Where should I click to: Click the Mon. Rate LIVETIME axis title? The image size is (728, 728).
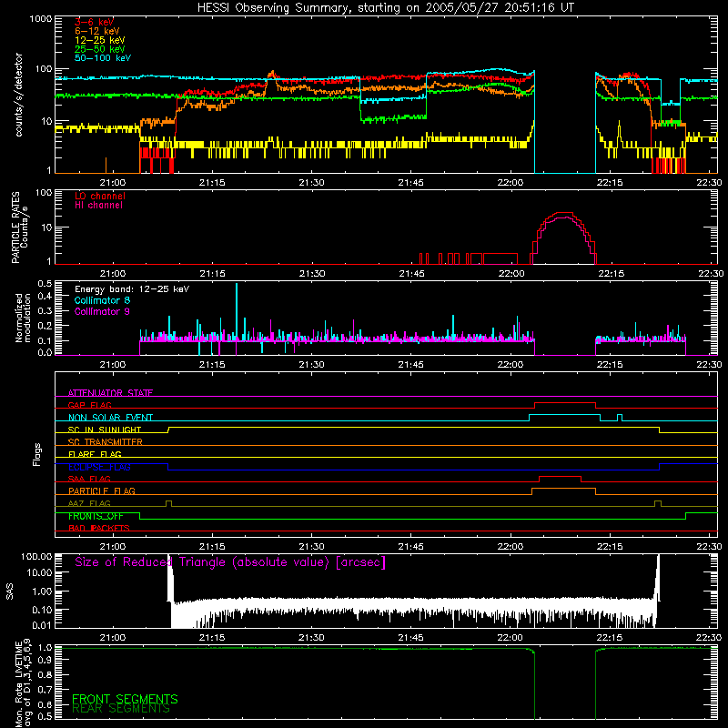click(23, 682)
